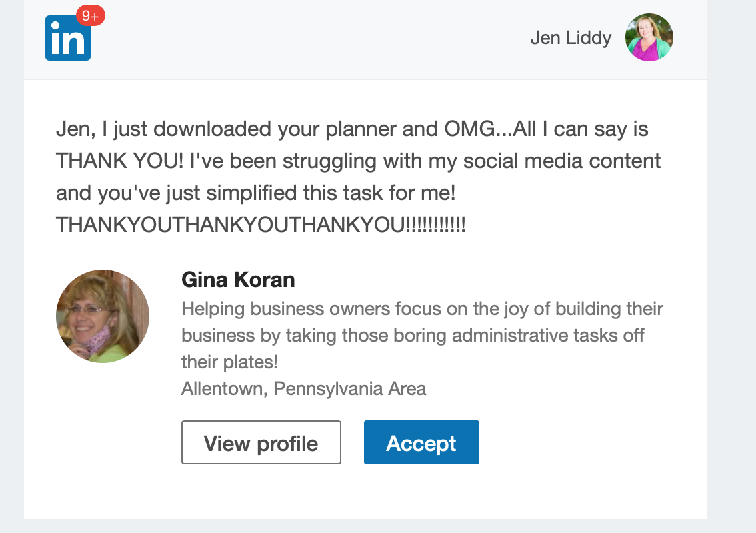Click the THANKYOUTHANKYOUTHANKYOU line of the message
The image size is (756, 533).
coord(261,225)
